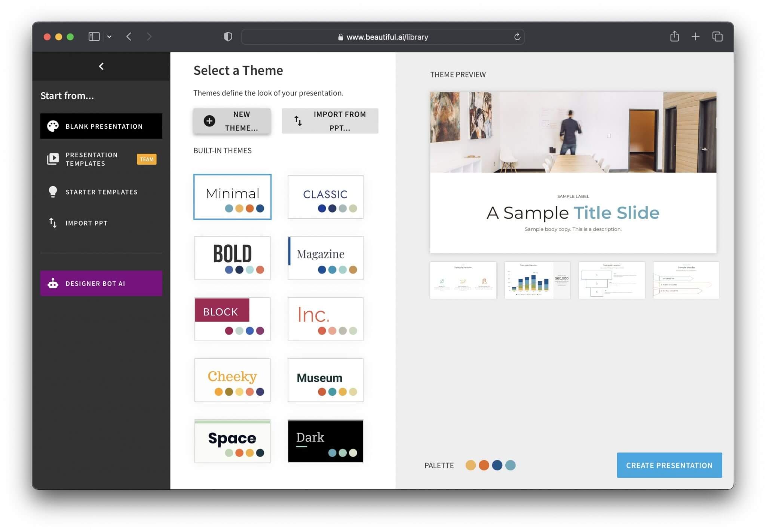This screenshot has width=766, height=532.
Task: Open the sidebar dropdown arrow in the toolbar
Action: point(109,37)
